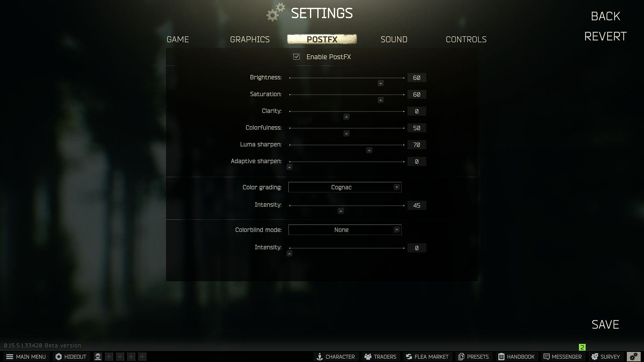Click the Save button
644x362 pixels.
click(605, 324)
